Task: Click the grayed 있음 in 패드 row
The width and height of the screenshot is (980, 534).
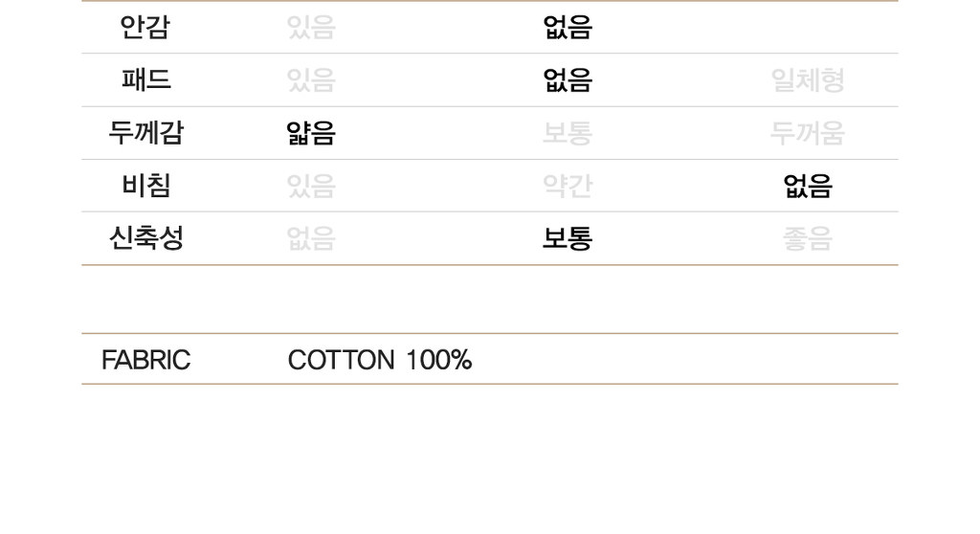Action: pos(311,80)
